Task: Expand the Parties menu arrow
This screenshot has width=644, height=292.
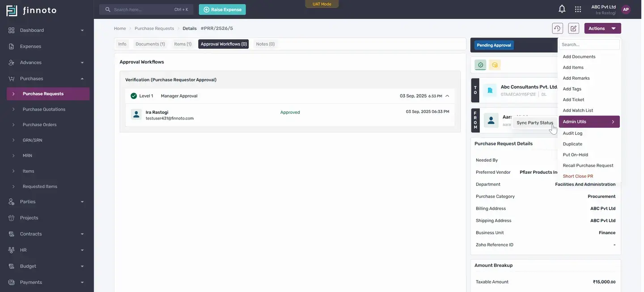Action: coord(82,202)
